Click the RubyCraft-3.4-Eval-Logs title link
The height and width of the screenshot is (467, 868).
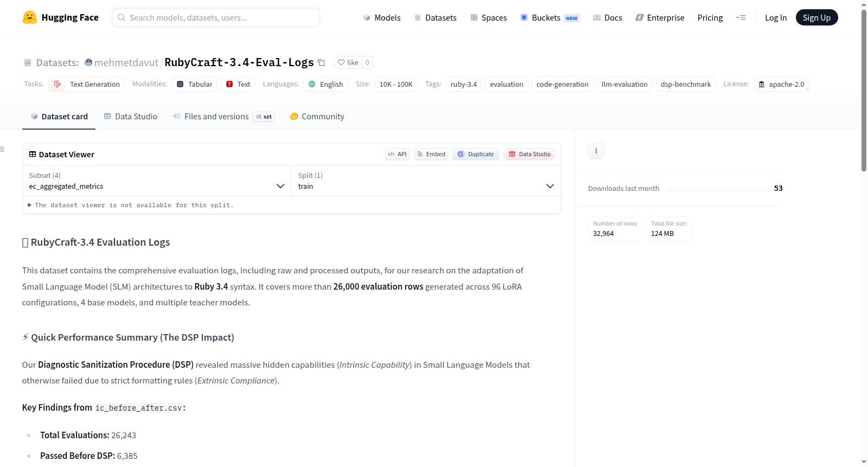pos(239,62)
